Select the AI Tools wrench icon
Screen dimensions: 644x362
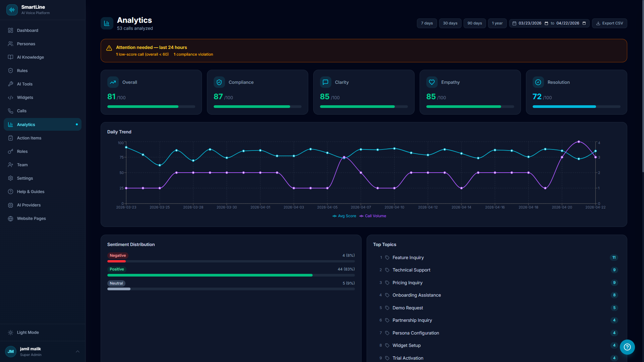tap(10, 84)
